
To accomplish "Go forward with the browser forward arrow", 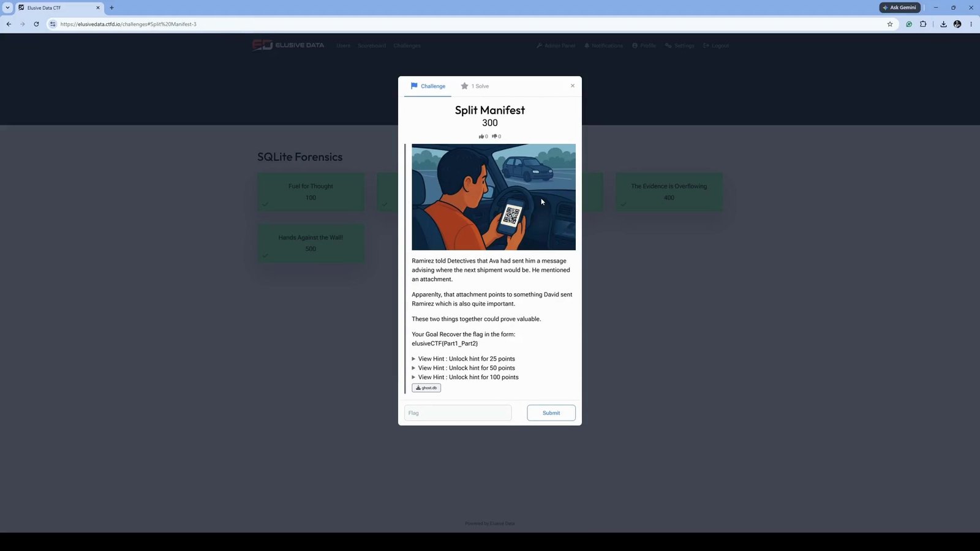I will pyautogui.click(x=23, y=24).
